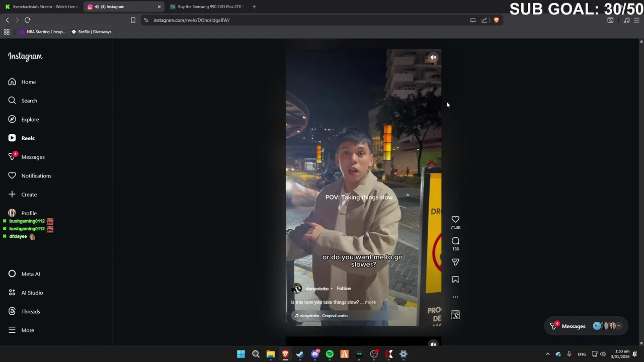Go to Explore in the sidebar
This screenshot has width=644, height=362.
tap(24, 120)
